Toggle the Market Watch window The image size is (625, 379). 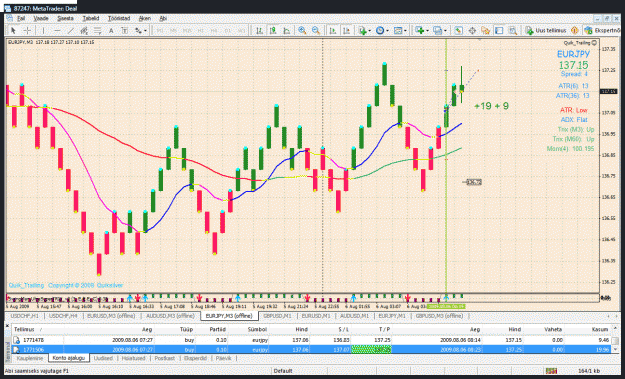coord(458,31)
